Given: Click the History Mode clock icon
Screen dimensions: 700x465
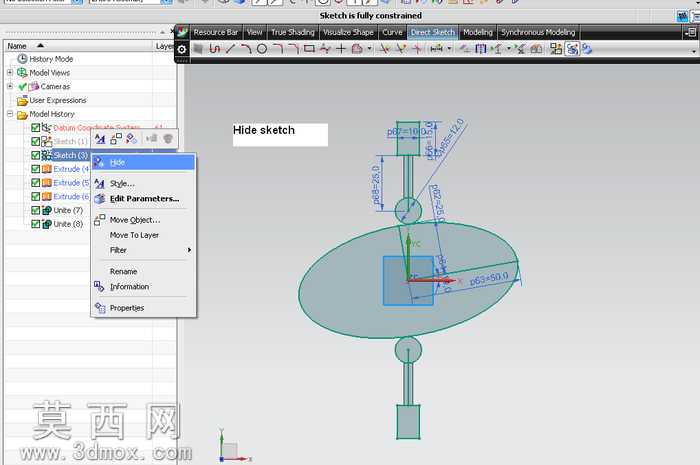Looking at the screenshot, I should tap(22, 58).
